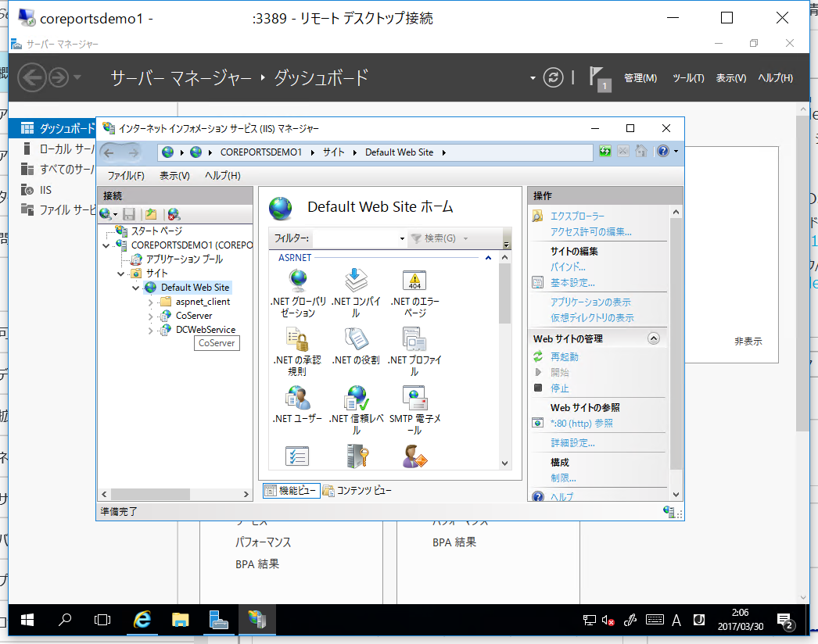Collapse the Sites tree node

pos(121,274)
